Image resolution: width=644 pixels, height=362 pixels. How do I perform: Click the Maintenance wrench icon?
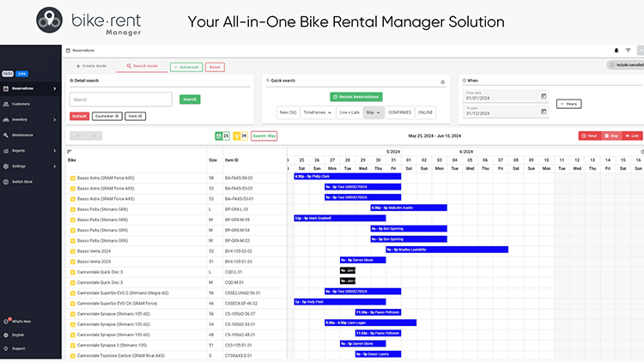coord(7,135)
